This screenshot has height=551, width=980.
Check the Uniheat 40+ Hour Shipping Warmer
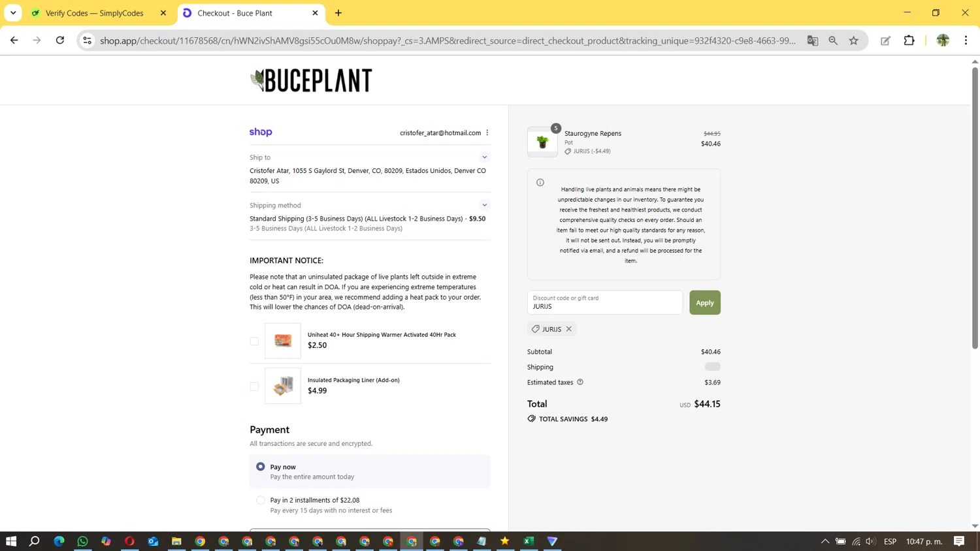[x=254, y=341]
